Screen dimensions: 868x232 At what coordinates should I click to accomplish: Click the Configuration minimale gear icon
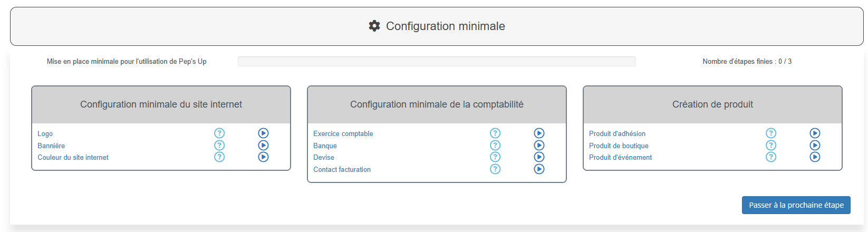[374, 26]
